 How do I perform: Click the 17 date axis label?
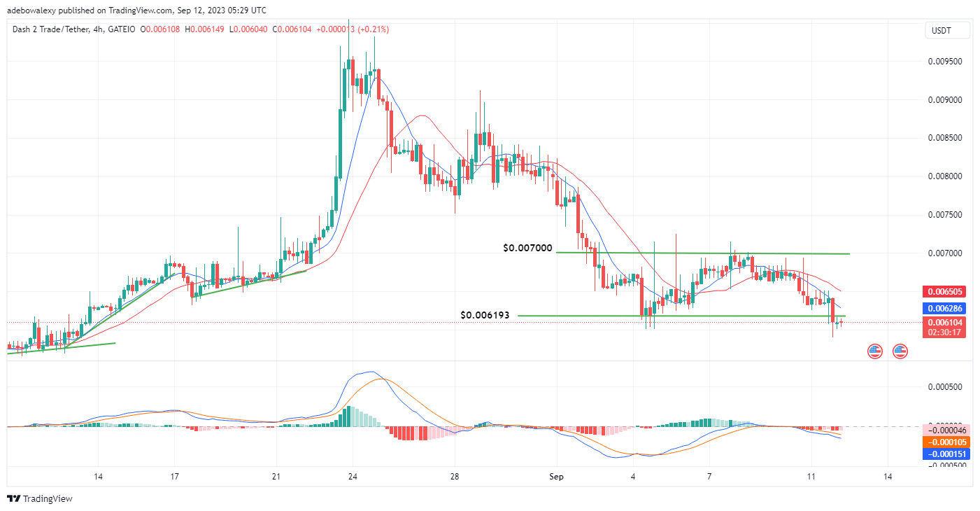click(174, 477)
